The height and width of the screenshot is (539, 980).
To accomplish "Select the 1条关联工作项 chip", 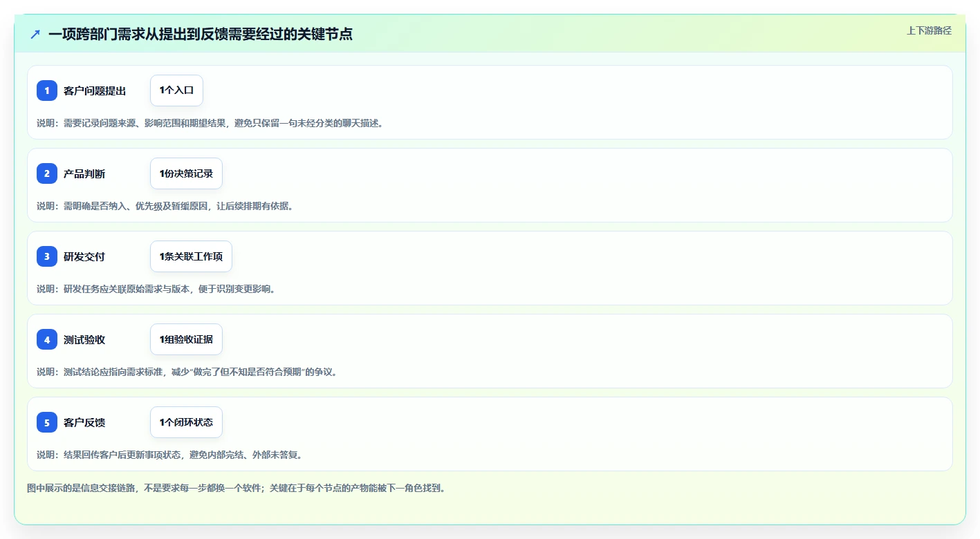I will [191, 256].
